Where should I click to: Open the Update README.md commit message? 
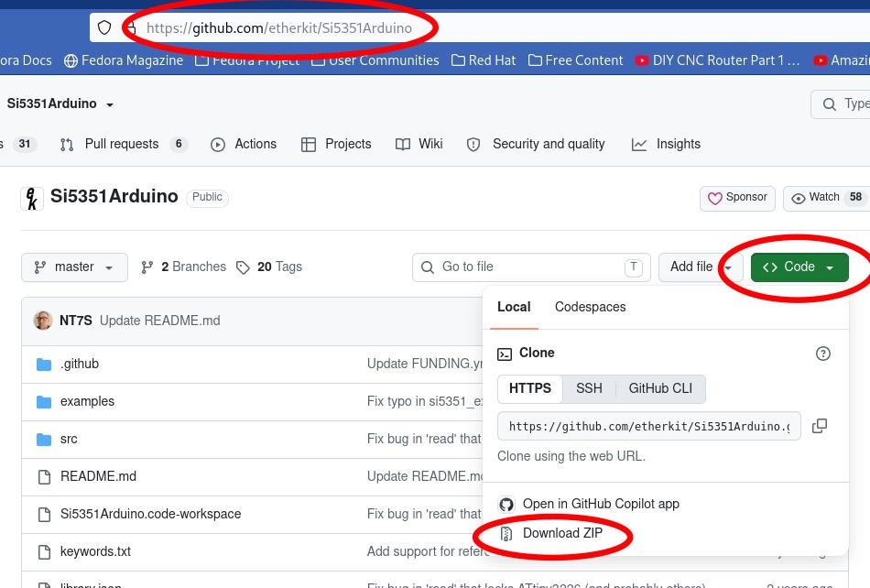click(159, 321)
